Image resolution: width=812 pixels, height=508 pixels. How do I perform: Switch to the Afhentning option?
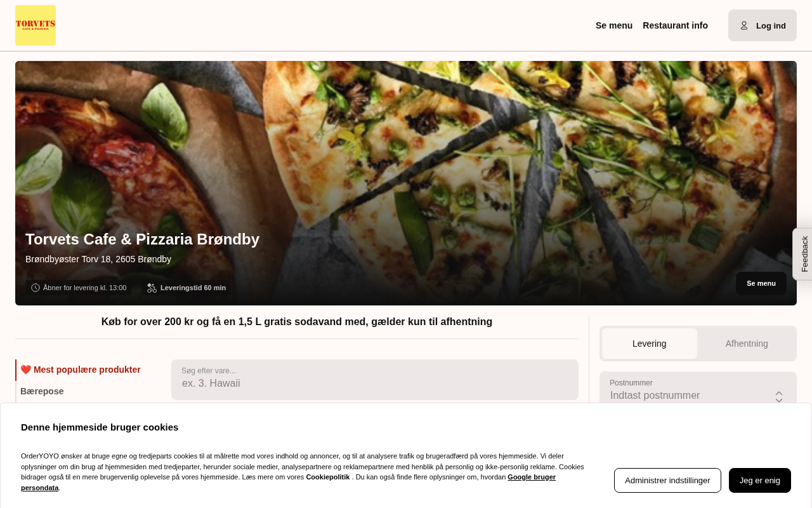click(x=747, y=344)
